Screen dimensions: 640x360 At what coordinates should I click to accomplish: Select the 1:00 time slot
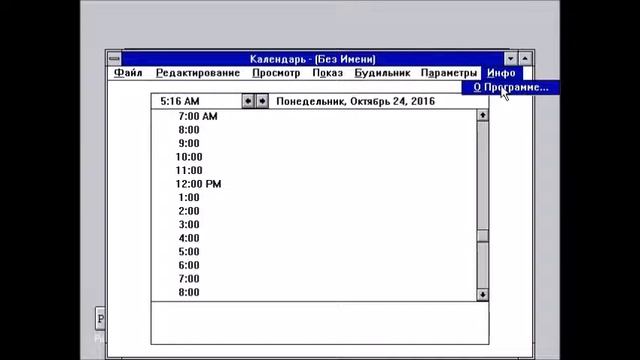pyautogui.click(x=314, y=198)
